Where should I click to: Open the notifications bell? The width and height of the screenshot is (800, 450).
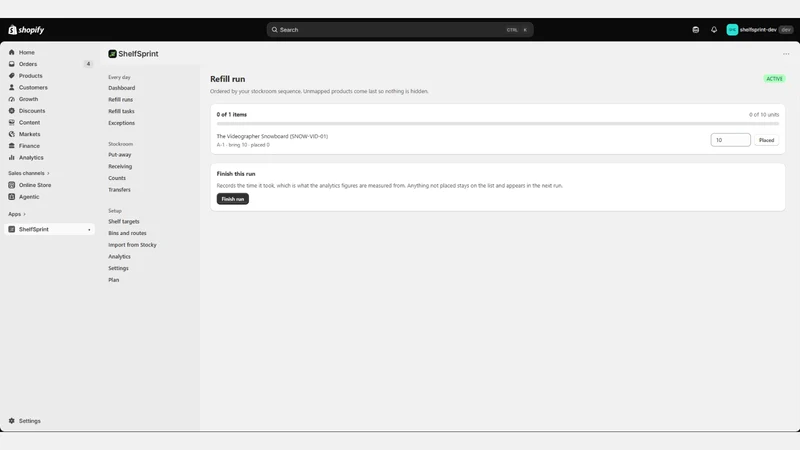(x=714, y=30)
